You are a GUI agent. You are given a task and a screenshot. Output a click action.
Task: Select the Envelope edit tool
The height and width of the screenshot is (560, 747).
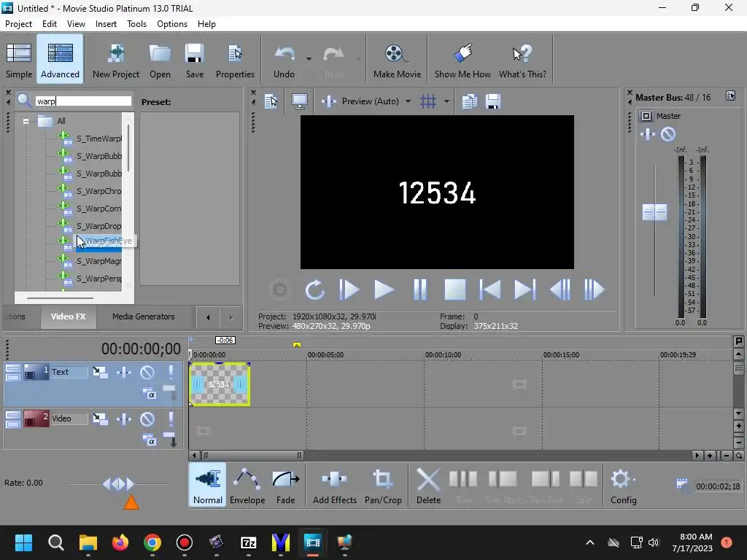tap(247, 485)
